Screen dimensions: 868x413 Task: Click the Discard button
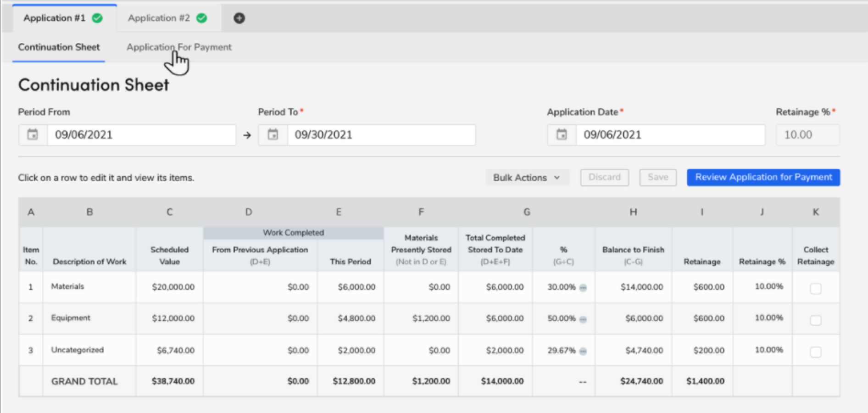(x=604, y=177)
